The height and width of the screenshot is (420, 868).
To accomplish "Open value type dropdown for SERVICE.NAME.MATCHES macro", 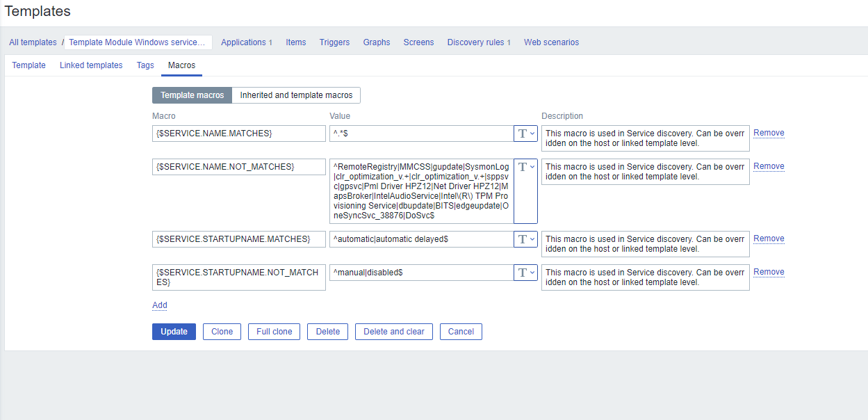I will (525, 134).
